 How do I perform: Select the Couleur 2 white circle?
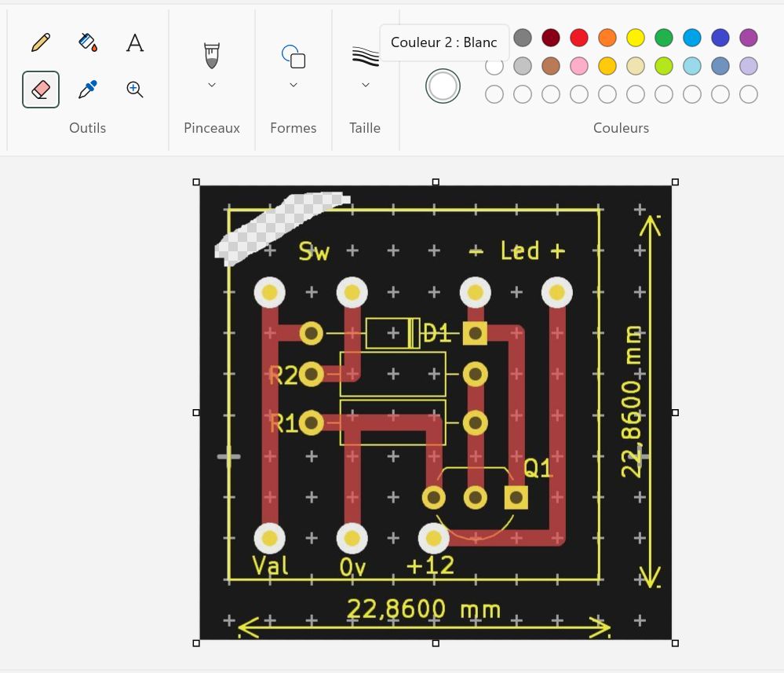tap(443, 86)
